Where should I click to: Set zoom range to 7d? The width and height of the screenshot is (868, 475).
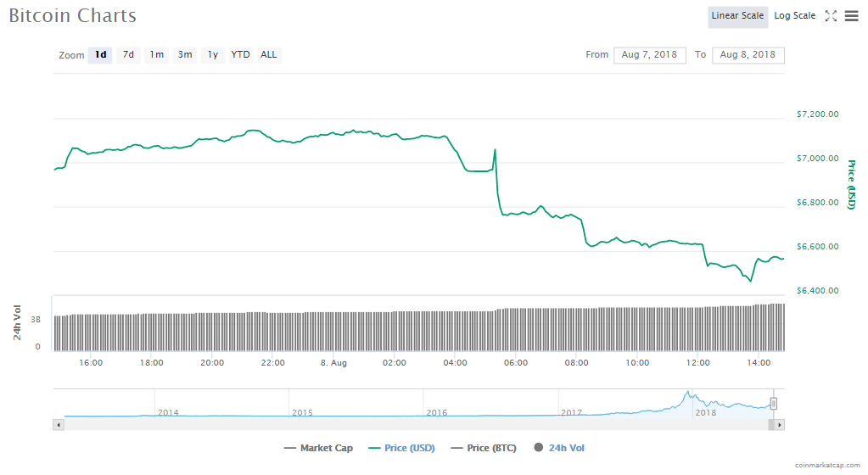coord(128,55)
